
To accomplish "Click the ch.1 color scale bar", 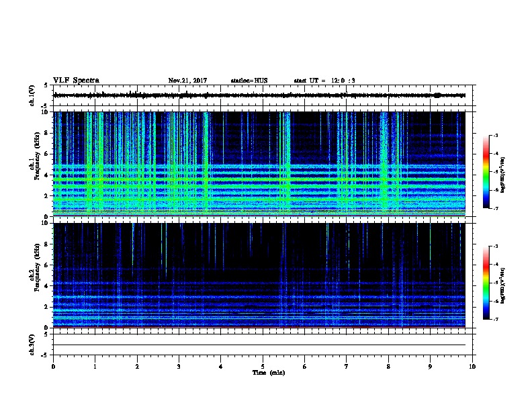I will coord(486,172).
